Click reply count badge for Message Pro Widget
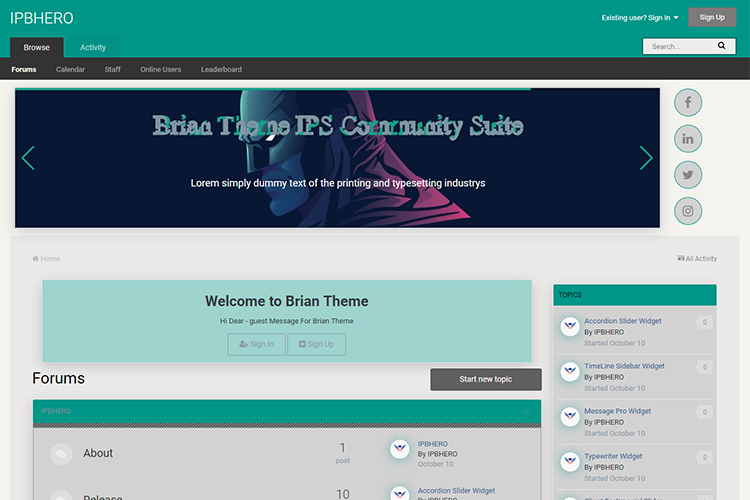 (x=704, y=412)
